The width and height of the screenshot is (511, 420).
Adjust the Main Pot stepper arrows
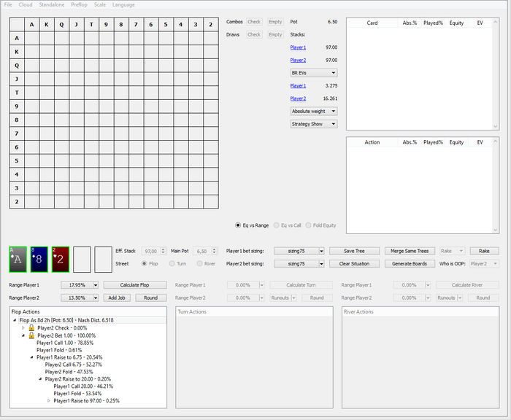(214, 251)
